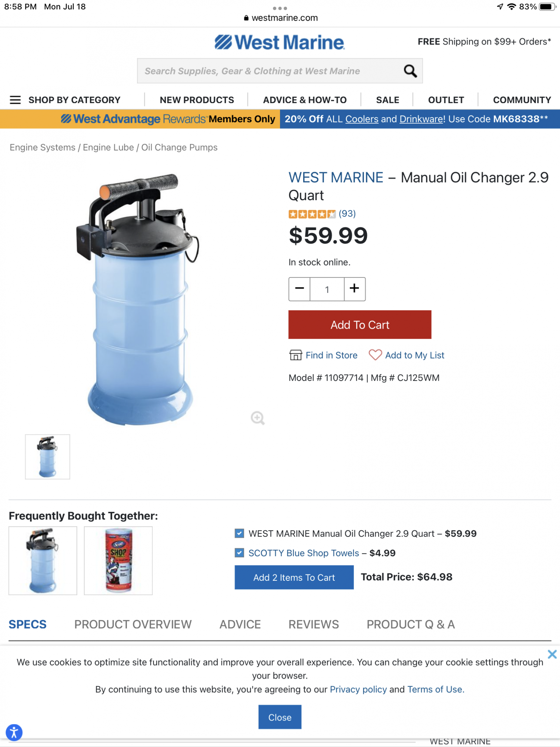This screenshot has height=747, width=560.
Task: Open the Oil Change Pumps breadcrumb link
Action: [x=179, y=147]
